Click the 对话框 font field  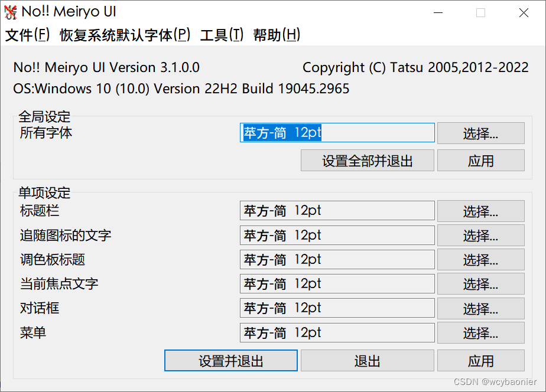tap(337, 308)
